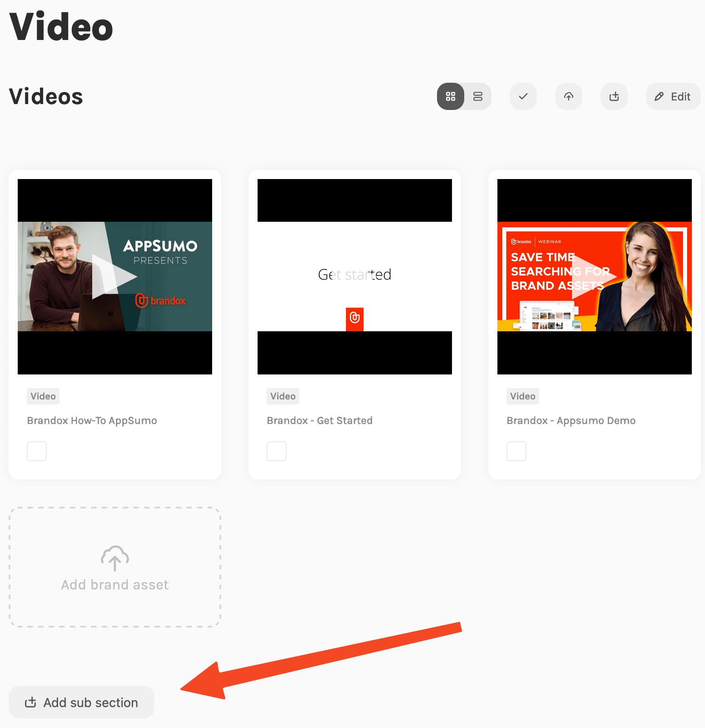Tick checkbox for Brandox - Appsumo Demo
Viewport: 705px width, 728px height.
click(x=516, y=451)
